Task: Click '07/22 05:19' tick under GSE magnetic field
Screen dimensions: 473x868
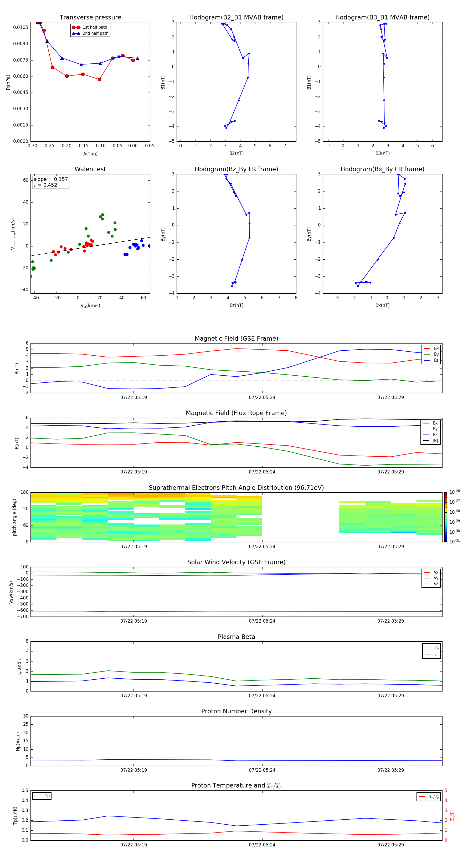Action: [x=134, y=397]
